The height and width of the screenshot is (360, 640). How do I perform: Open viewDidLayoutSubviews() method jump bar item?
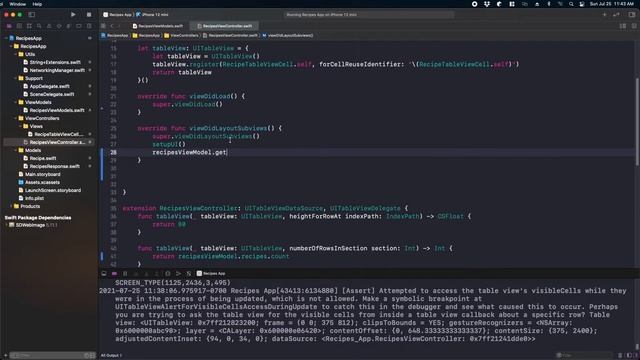(x=288, y=36)
